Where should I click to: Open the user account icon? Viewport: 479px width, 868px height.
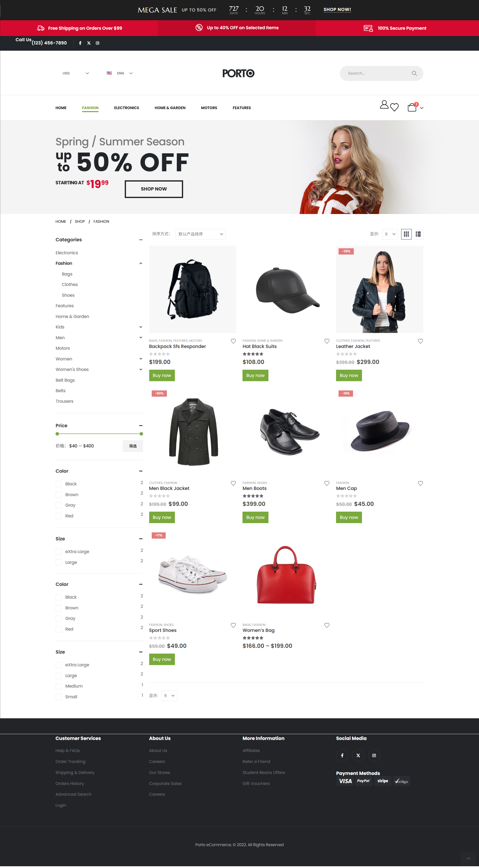click(x=384, y=105)
